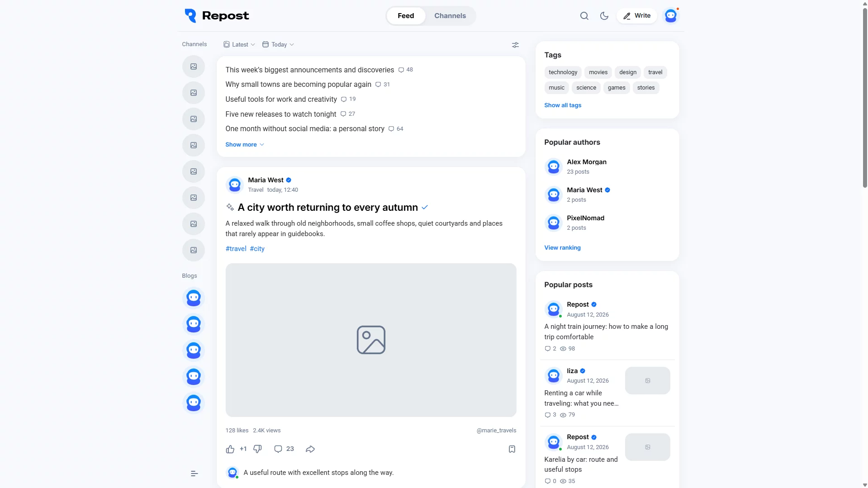This screenshot has height=488, width=868.
Task: Click the blue check mark after the post title
Action: coord(425,208)
